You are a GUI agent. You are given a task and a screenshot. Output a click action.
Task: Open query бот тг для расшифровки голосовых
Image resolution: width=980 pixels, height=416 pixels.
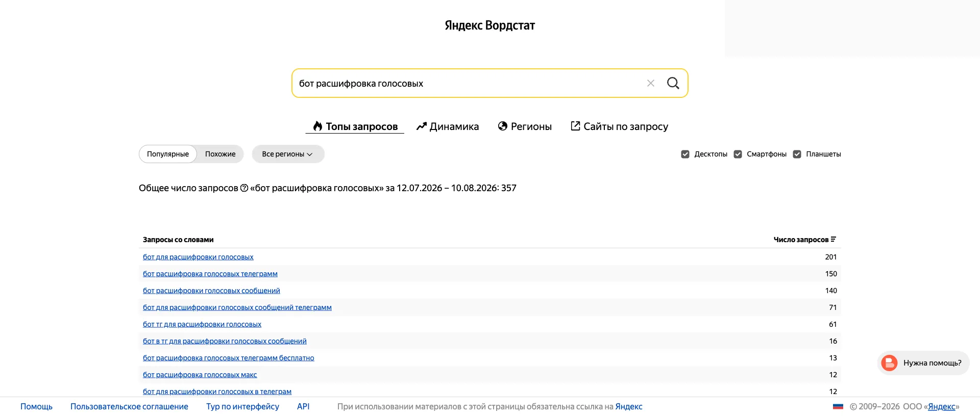tap(202, 324)
